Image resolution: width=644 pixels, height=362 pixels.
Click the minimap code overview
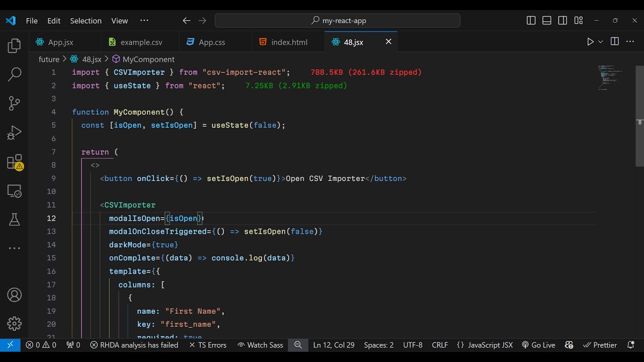pyautogui.click(x=610, y=77)
